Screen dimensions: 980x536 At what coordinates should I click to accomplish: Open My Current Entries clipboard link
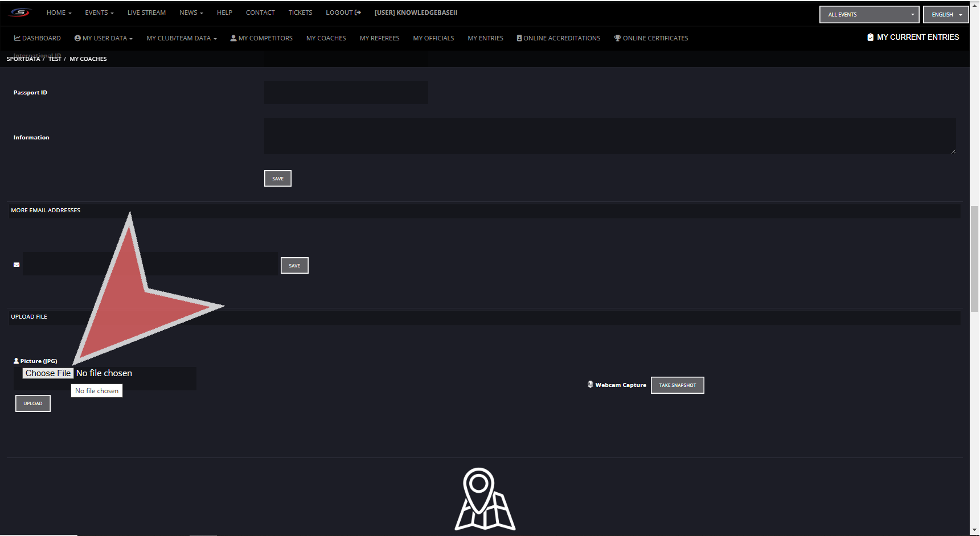(913, 37)
